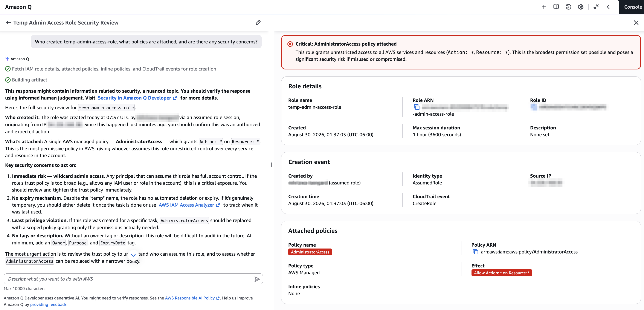Copy the AdministratorAccess Policy ARN

(x=475, y=252)
